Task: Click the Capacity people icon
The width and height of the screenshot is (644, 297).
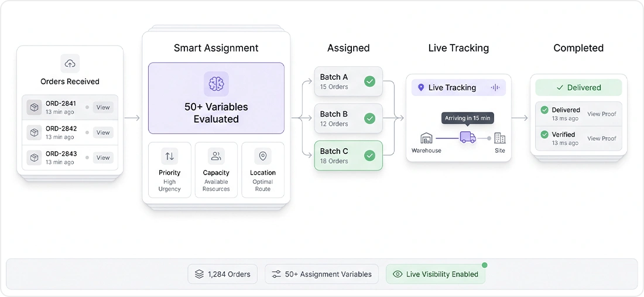Action: pos(215,156)
